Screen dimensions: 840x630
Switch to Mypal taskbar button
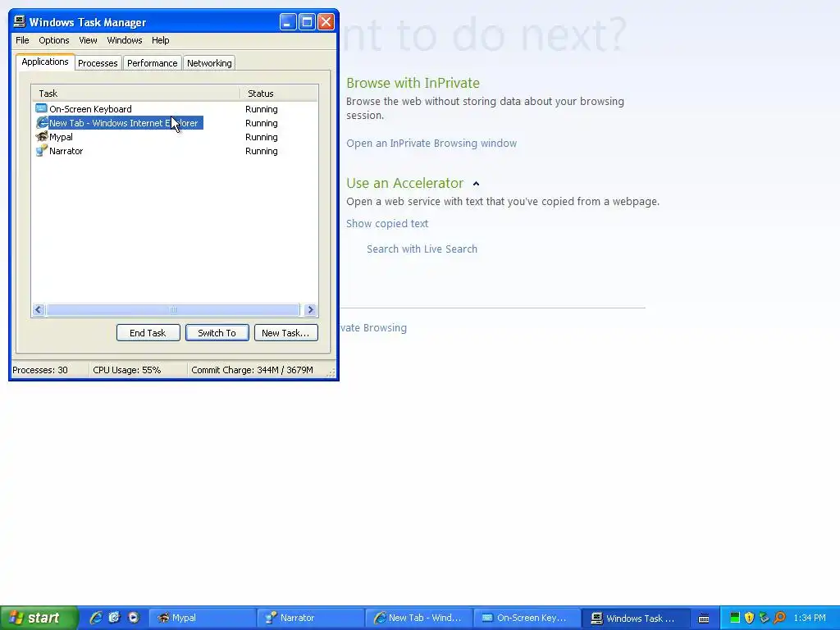[x=202, y=618]
